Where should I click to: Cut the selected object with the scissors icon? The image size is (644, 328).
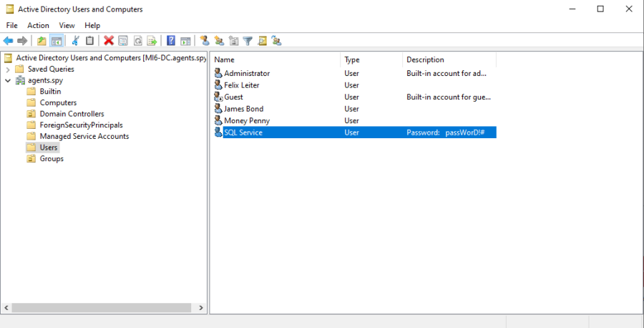(76, 41)
